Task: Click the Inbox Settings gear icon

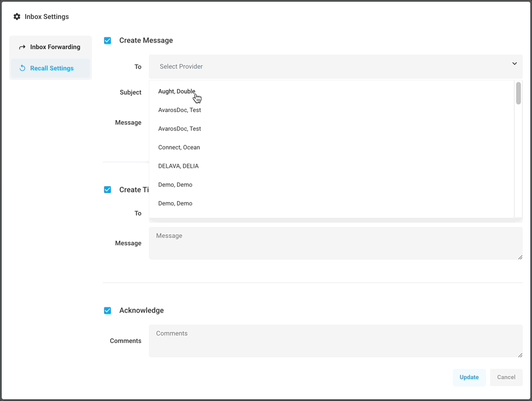Action: pos(17,17)
